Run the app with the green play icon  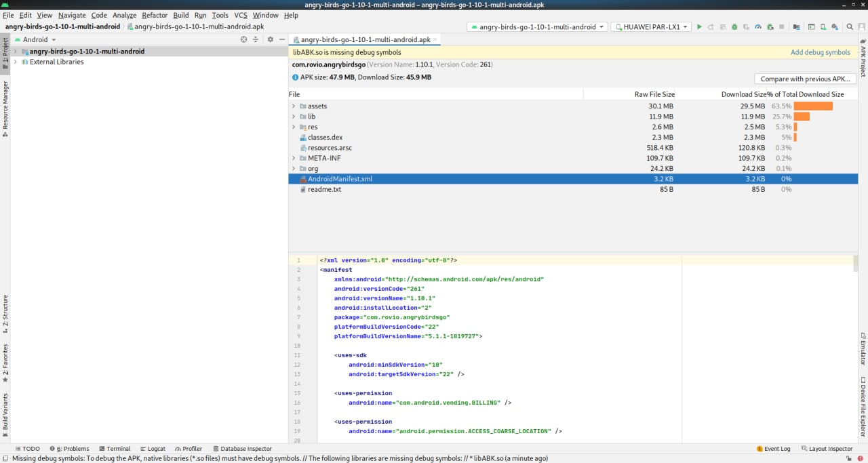pyautogui.click(x=699, y=27)
